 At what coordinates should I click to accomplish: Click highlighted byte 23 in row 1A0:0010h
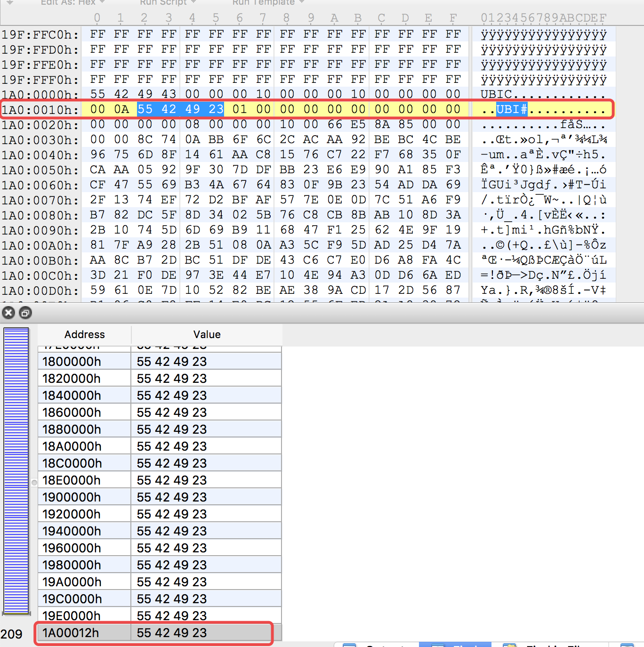point(216,109)
